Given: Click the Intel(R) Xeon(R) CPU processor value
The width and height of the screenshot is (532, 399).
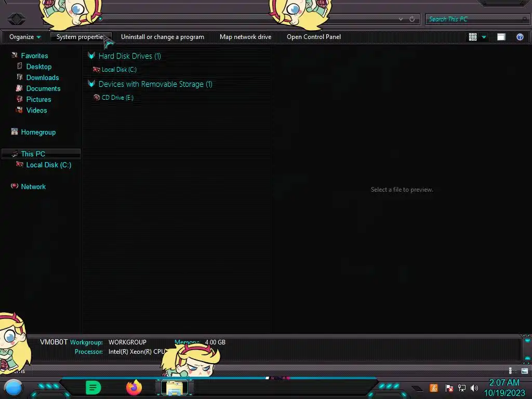Looking at the screenshot, I should point(137,352).
